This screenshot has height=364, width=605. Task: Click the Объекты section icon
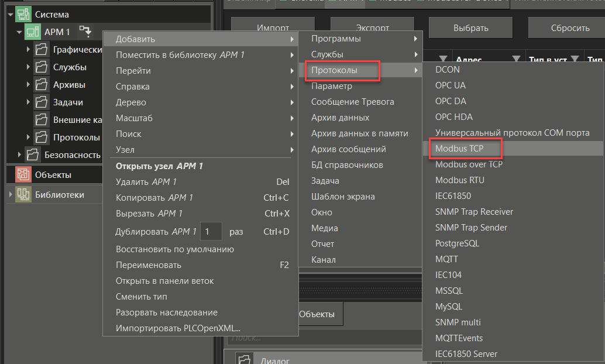coord(23,174)
